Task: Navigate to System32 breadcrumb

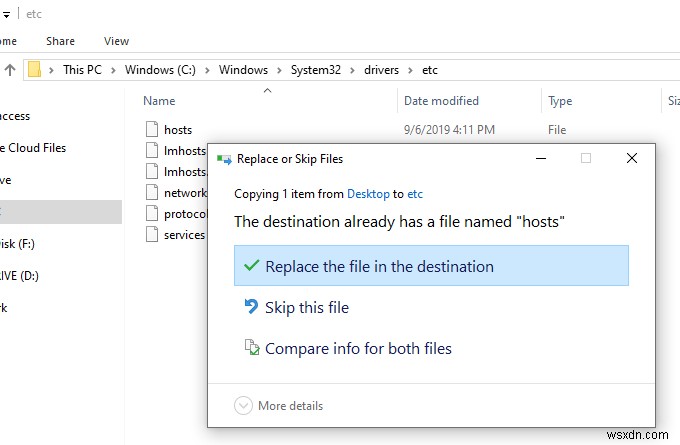Action: click(316, 70)
